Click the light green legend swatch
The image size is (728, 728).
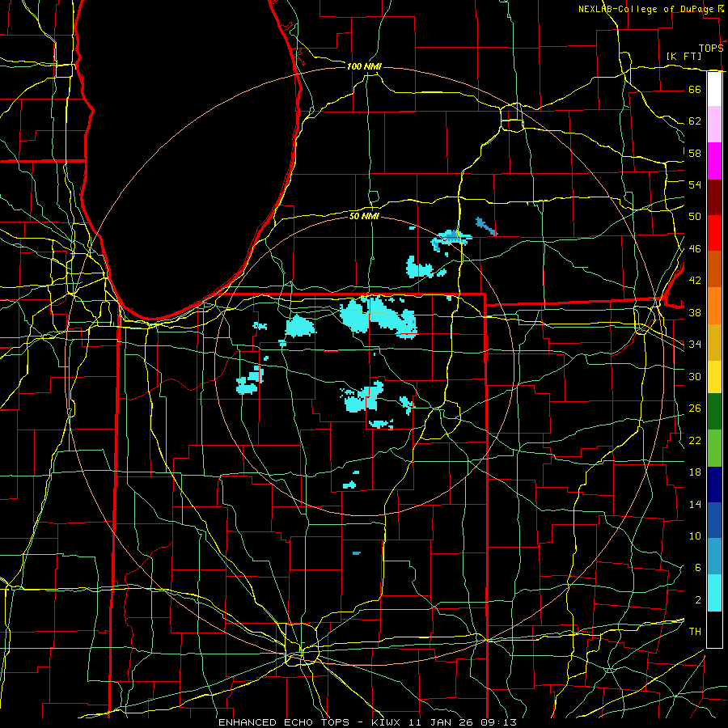[x=714, y=447]
